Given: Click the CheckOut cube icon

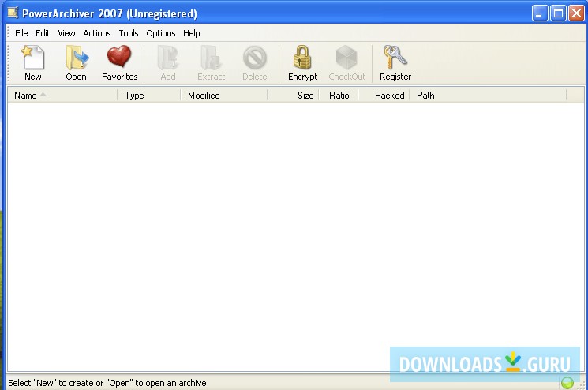Looking at the screenshot, I should coord(346,63).
